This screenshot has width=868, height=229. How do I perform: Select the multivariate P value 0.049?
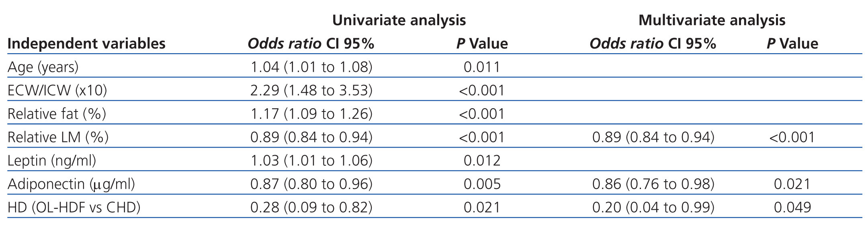point(792,207)
